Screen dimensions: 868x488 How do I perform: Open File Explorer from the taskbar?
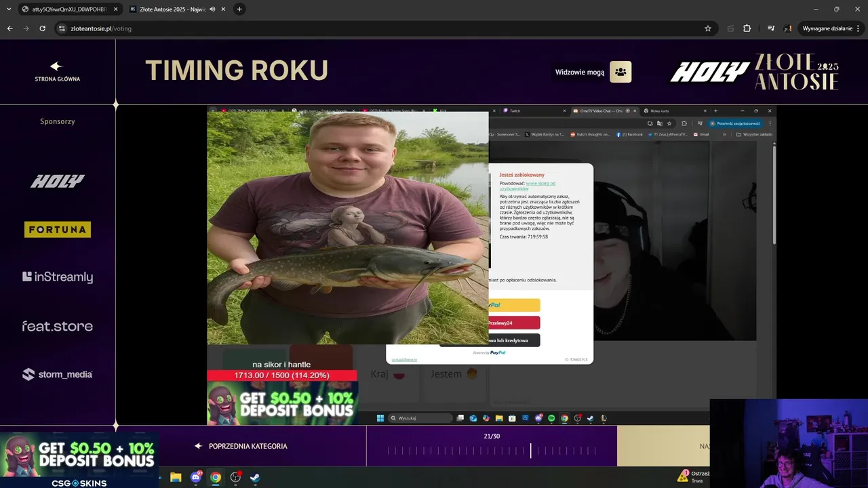click(x=176, y=477)
